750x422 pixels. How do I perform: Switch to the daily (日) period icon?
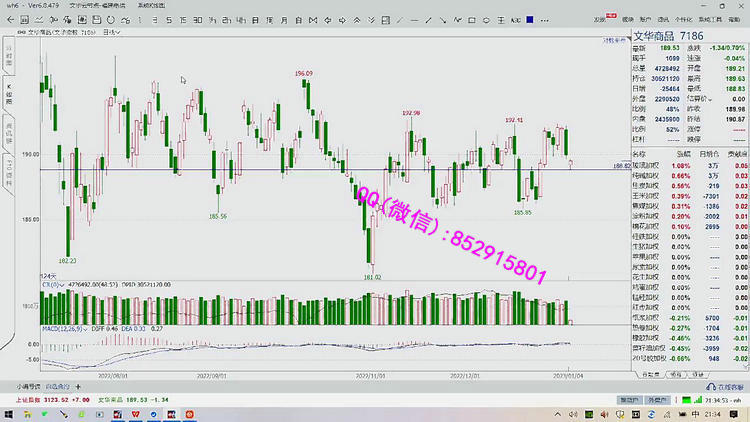click(256, 19)
